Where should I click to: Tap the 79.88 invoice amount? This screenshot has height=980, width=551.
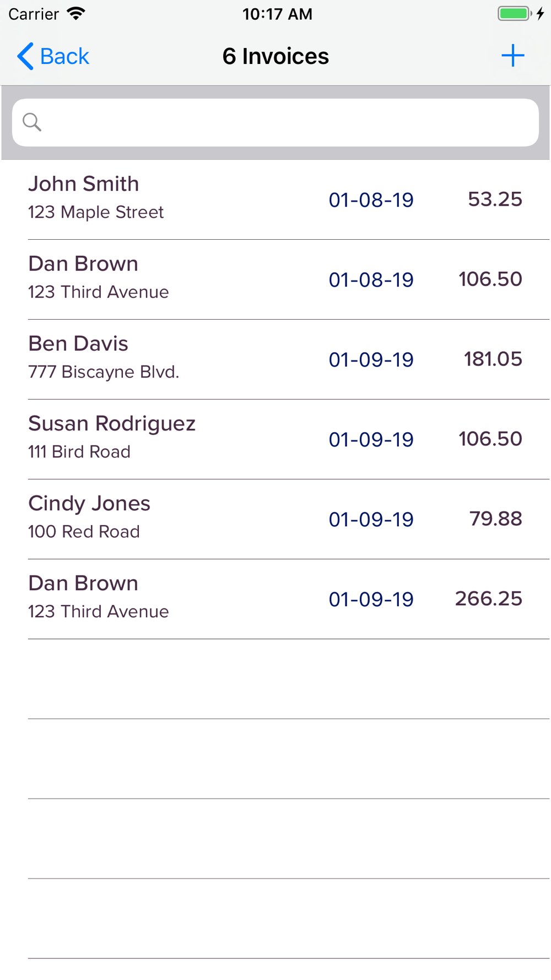pos(495,519)
